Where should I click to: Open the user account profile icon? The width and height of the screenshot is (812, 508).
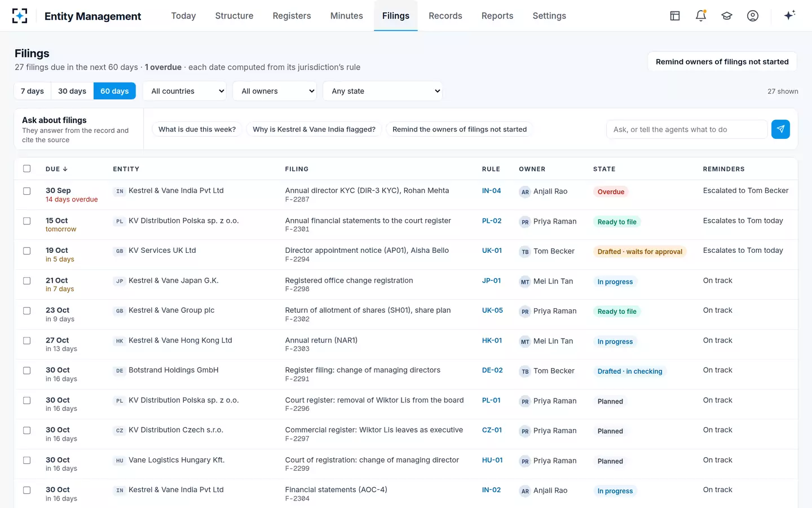[753, 16]
